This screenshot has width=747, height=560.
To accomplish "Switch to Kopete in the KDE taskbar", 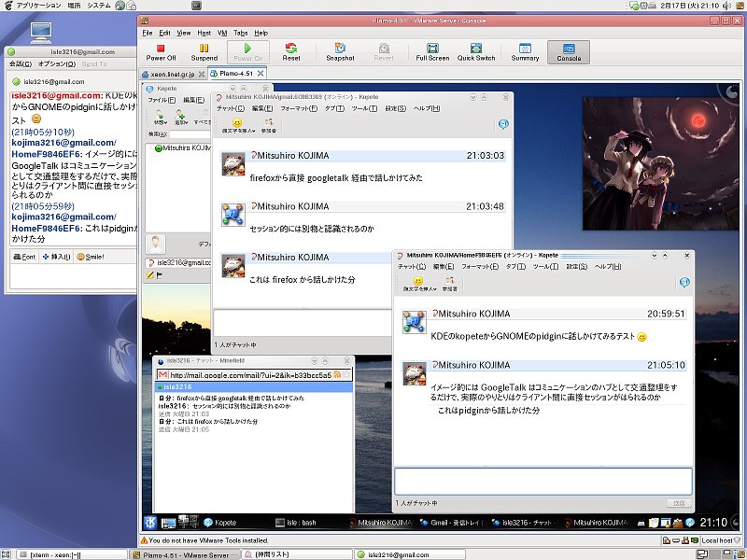I will coord(220,523).
